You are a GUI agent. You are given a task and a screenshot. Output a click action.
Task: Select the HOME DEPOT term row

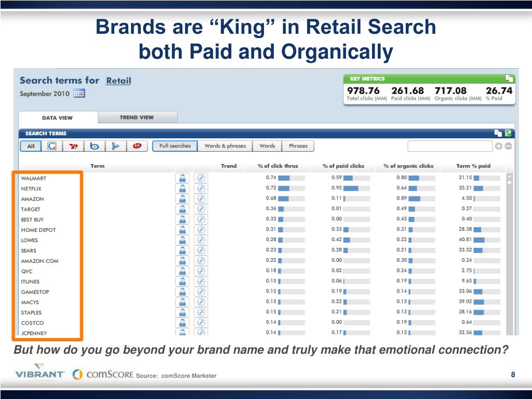pos(38,230)
